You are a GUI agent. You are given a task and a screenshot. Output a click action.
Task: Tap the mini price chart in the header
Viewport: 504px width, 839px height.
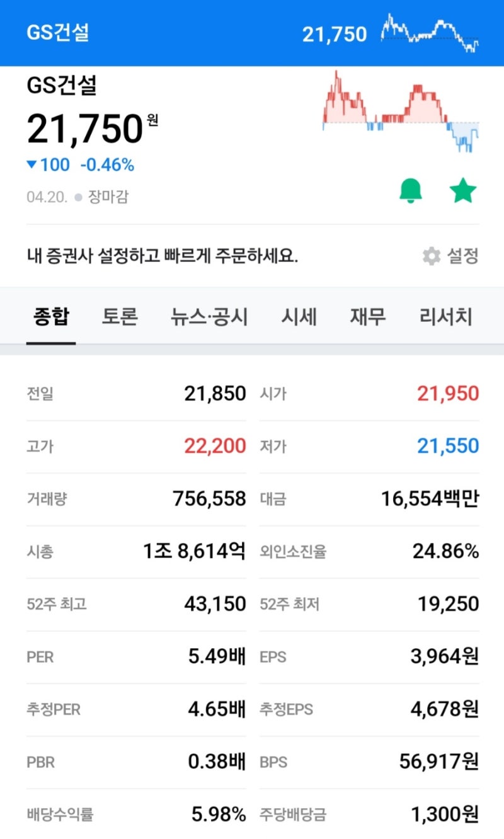(x=428, y=33)
